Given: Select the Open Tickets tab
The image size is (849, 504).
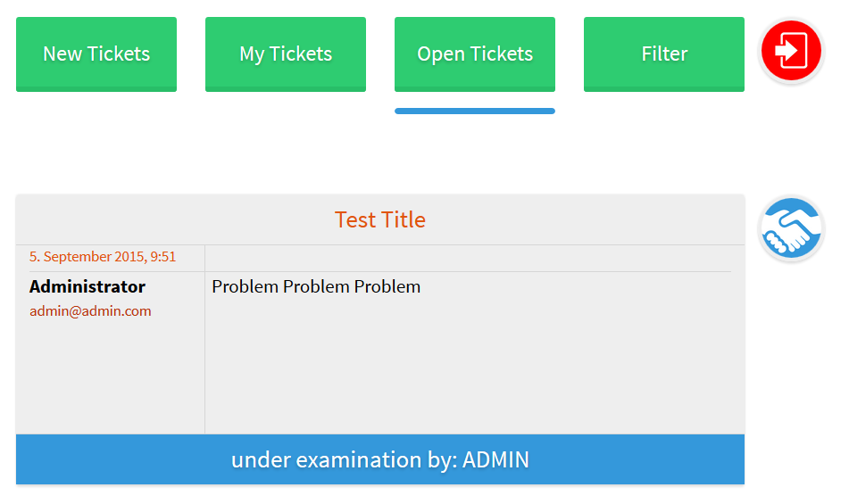Looking at the screenshot, I should [x=475, y=54].
